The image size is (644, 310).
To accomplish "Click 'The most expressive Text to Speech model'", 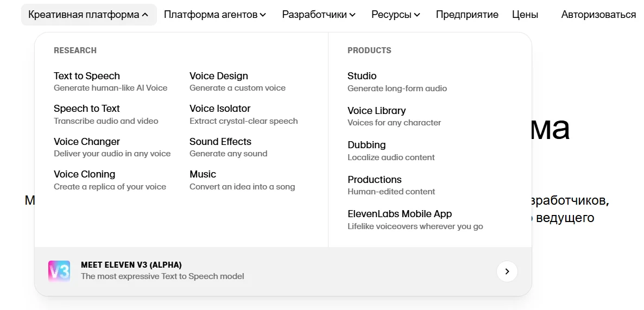I will click(x=162, y=276).
